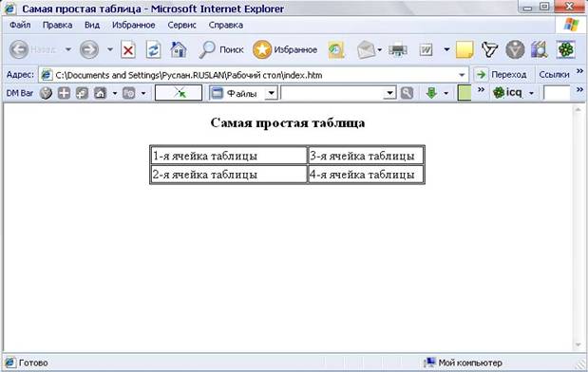Open the Избранное menu in menu bar
Image resolution: width=588 pixels, height=372 pixels.
pyautogui.click(x=134, y=25)
